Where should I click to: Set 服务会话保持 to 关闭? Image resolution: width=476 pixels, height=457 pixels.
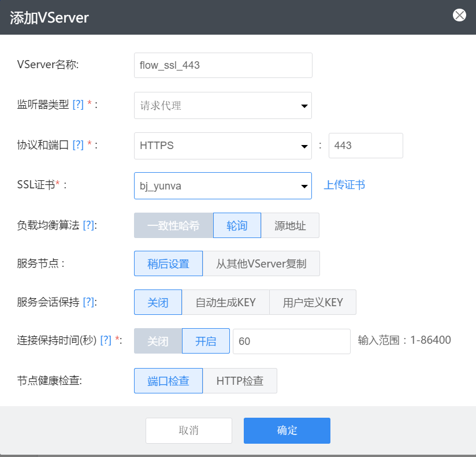158,302
